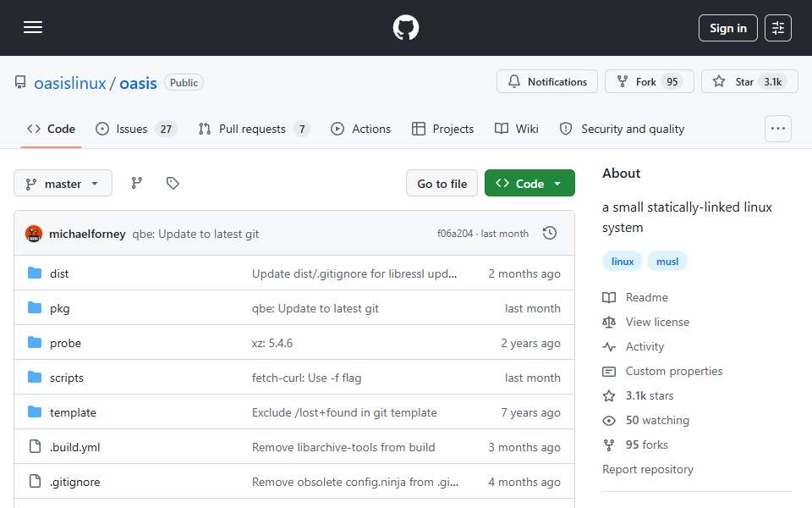Click Report repository link
Screen dimensions: 812x508
647,470
